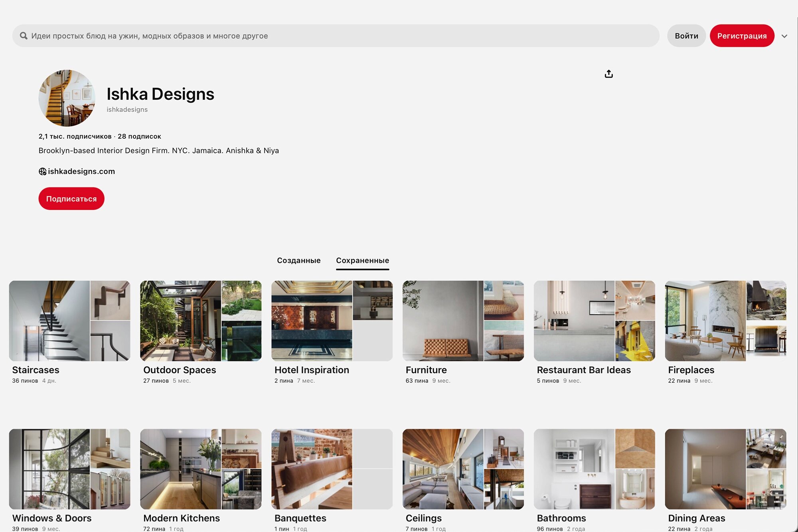Screen dimensions: 798x532
Task: Open the Fireplaces board cover
Action: pyautogui.click(x=725, y=321)
